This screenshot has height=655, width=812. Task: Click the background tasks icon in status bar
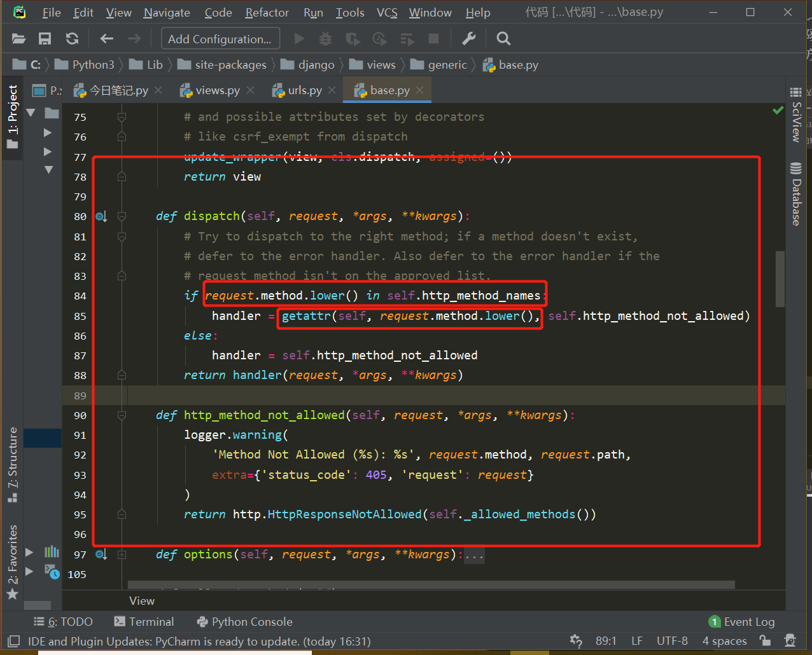coord(576,641)
